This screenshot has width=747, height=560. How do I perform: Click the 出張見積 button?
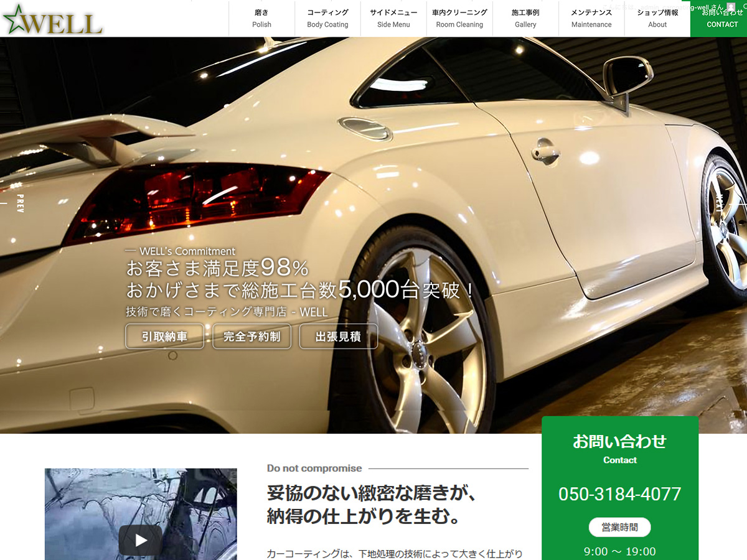[339, 336]
